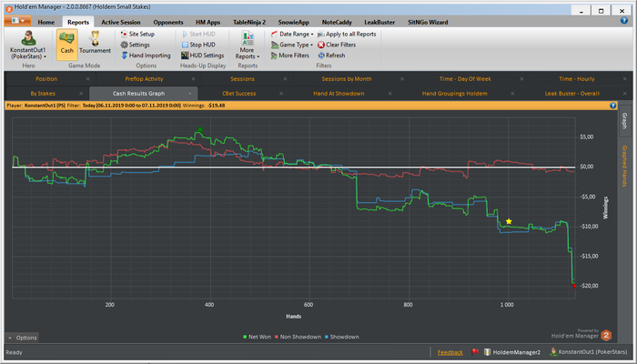Click HoldemManager2 database in status bar
Screen dimensions: 637x364
point(512,352)
